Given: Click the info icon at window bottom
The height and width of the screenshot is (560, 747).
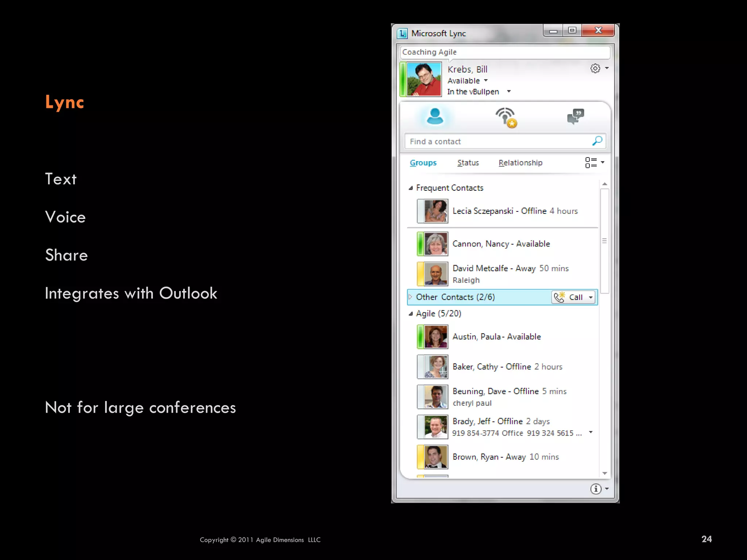Looking at the screenshot, I should (x=596, y=489).
